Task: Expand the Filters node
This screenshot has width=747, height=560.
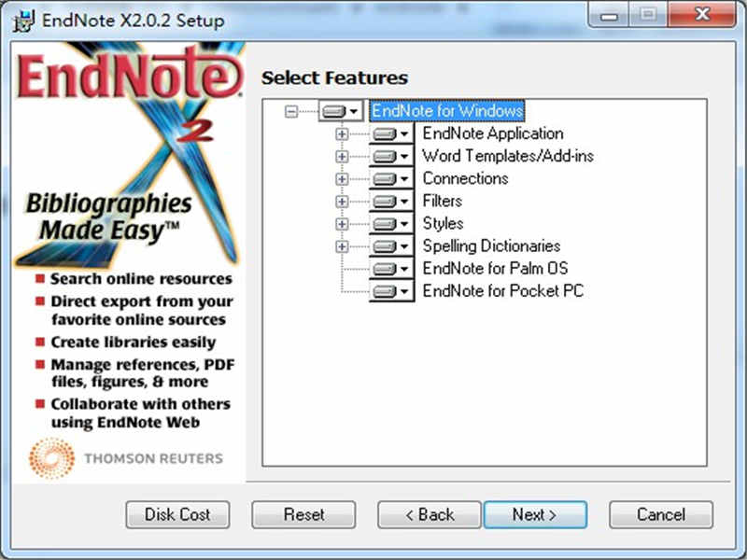Action: tap(342, 202)
